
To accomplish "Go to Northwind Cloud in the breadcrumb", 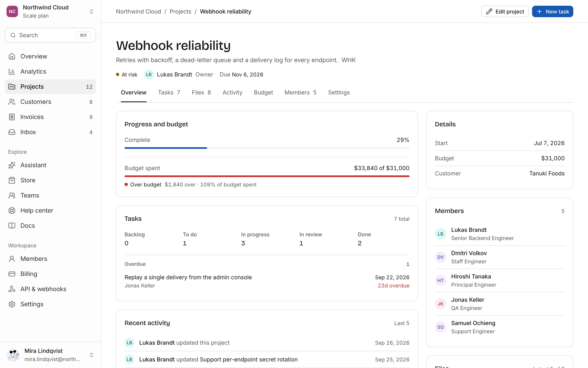I will coord(138,11).
